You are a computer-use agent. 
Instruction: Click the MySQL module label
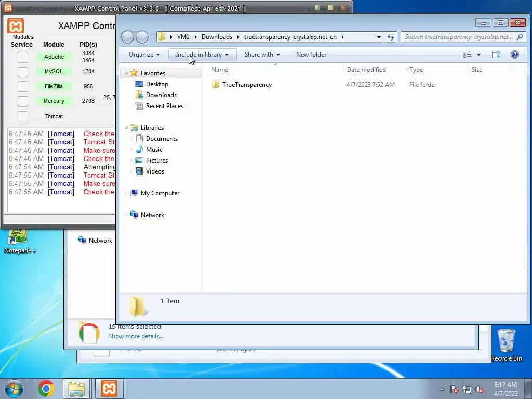54,71
